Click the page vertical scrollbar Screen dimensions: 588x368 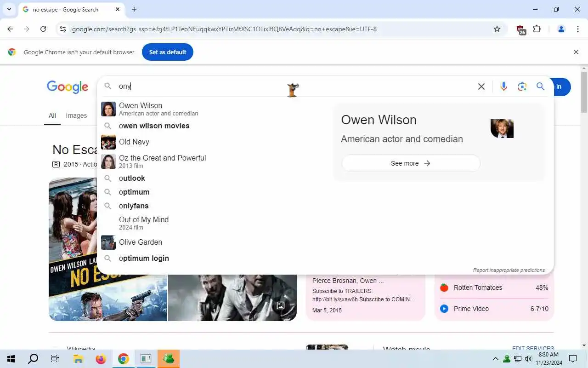(x=584, y=92)
